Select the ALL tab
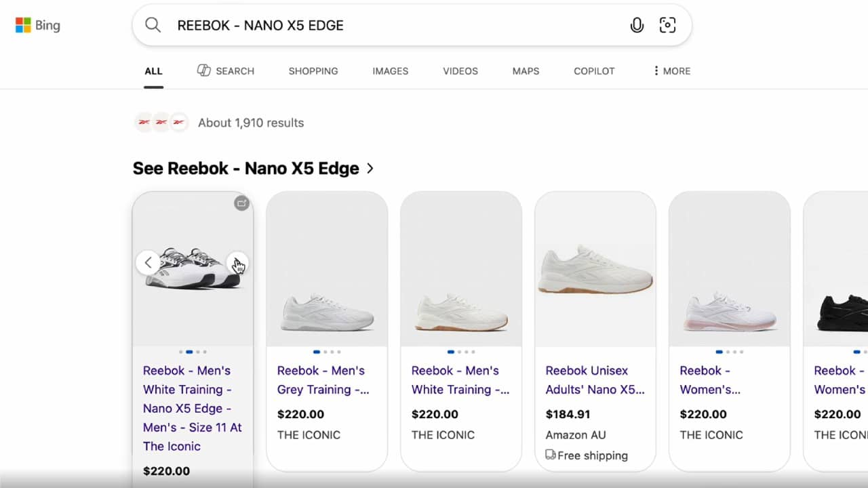The height and width of the screenshot is (488, 868). pyautogui.click(x=153, y=70)
